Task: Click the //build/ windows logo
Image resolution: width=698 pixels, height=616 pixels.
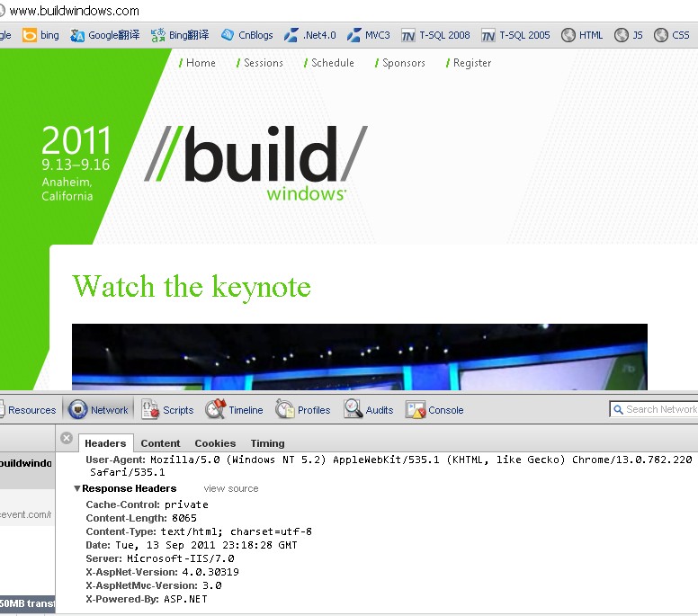Action: [x=256, y=163]
